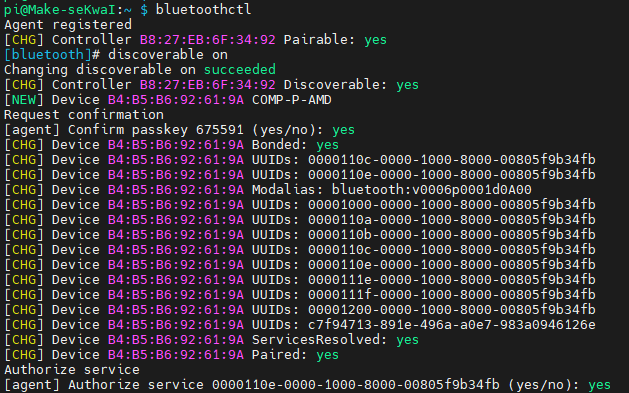Click 'yes' after Paired
The height and width of the screenshot is (393, 629).
[x=327, y=355]
